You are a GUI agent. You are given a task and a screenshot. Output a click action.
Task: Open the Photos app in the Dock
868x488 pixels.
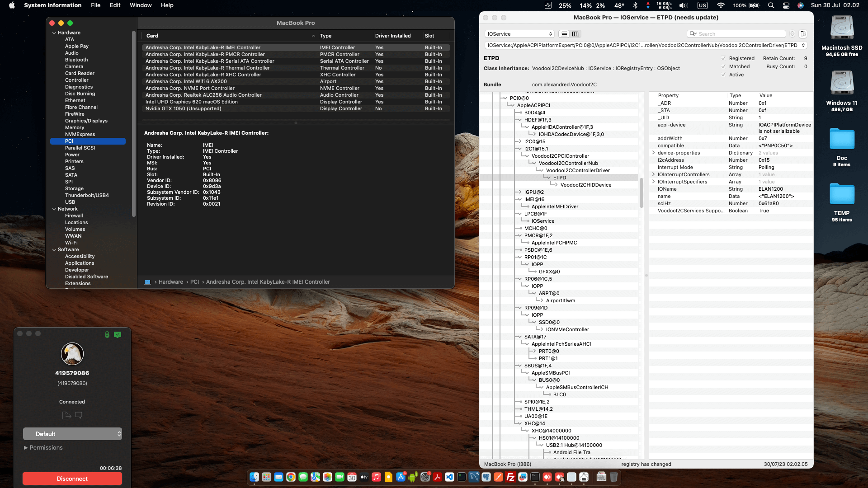[327, 477]
